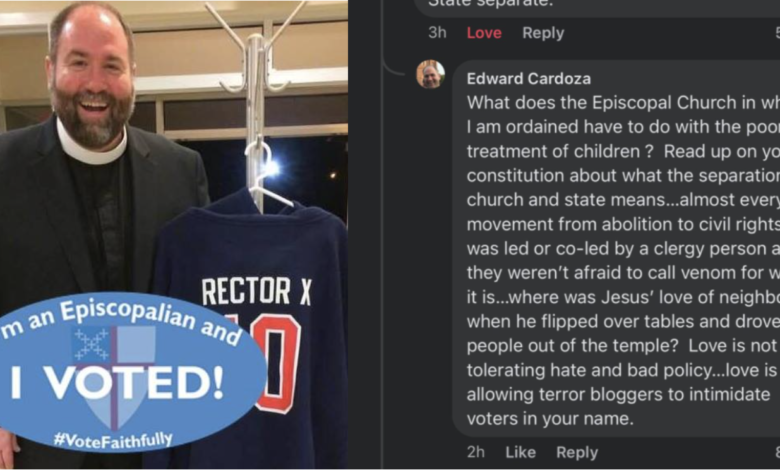Like Edward Cardoza's comment

coord(520,452)
